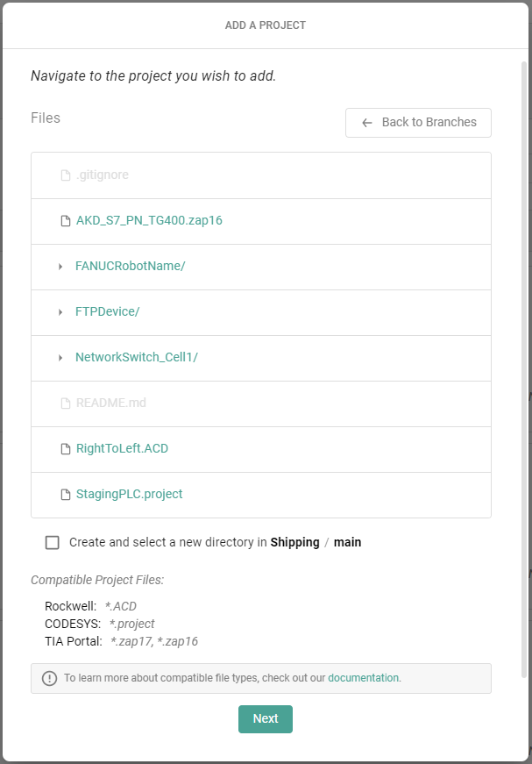Select the RightToLeft.ACD project file
Screen dimensions: 532x764
coord(122,449)
